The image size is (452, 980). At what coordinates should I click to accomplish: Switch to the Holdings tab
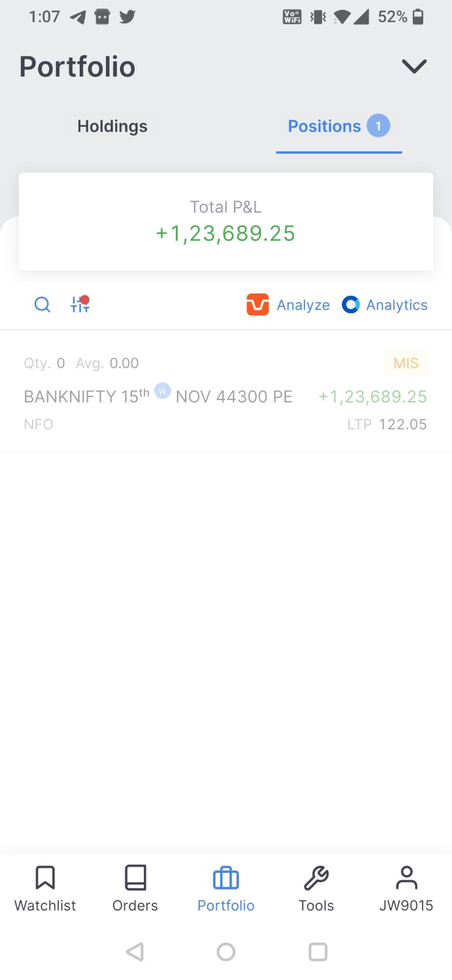coord(113,126)
